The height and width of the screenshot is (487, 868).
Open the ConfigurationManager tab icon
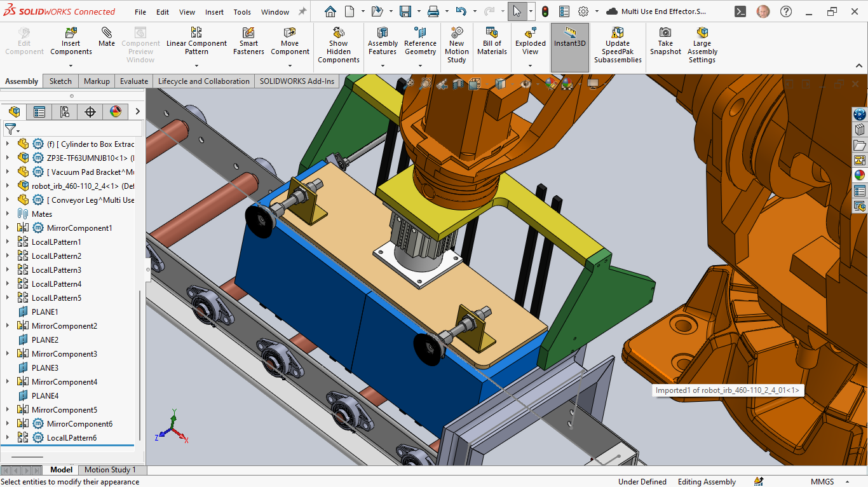pyautogui.click(x=65, y=112)
